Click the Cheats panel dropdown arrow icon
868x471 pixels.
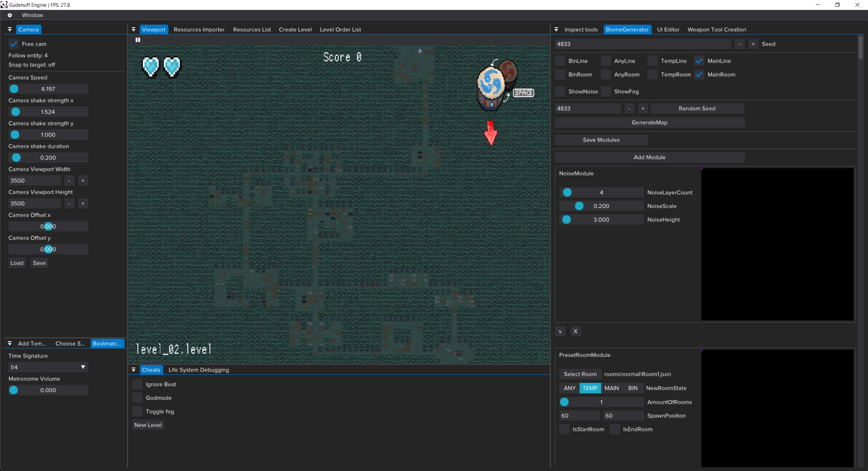pos(134,370)
